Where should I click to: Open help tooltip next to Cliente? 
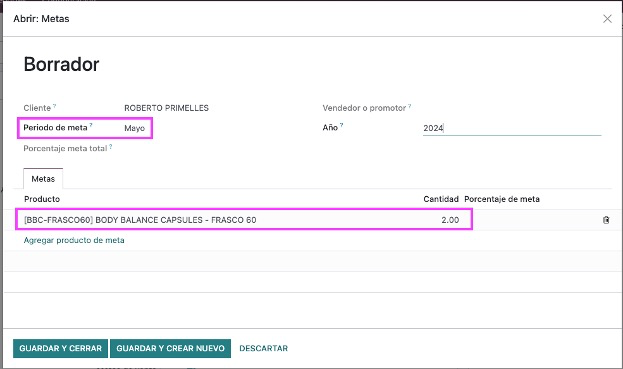[x=54, y=106]
